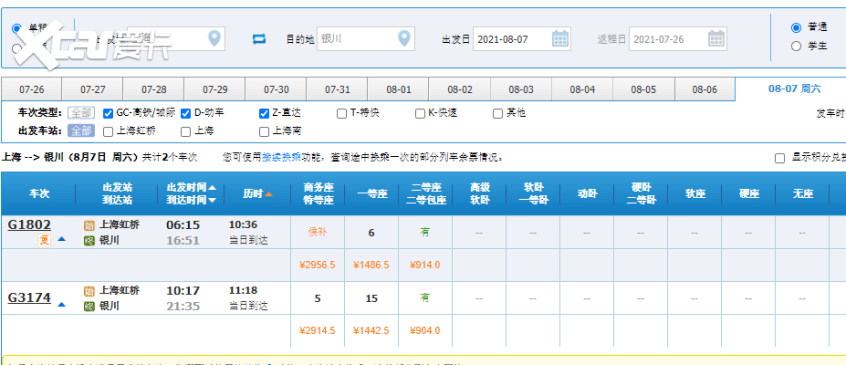Screen dimensions: 846x365
Task: Sort by 出发时间 column header
Action: tap(191, 188)
